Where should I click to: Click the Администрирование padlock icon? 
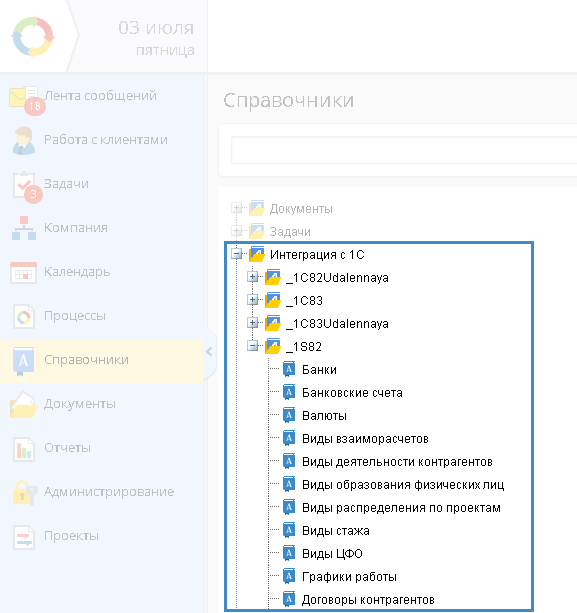[x=25, y=493]
